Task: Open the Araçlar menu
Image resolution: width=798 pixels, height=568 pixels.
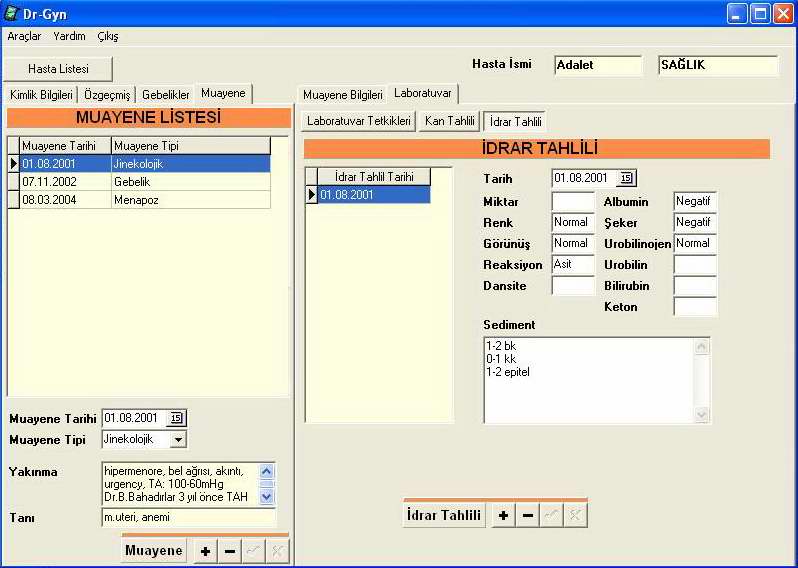Action: (24, 36)
